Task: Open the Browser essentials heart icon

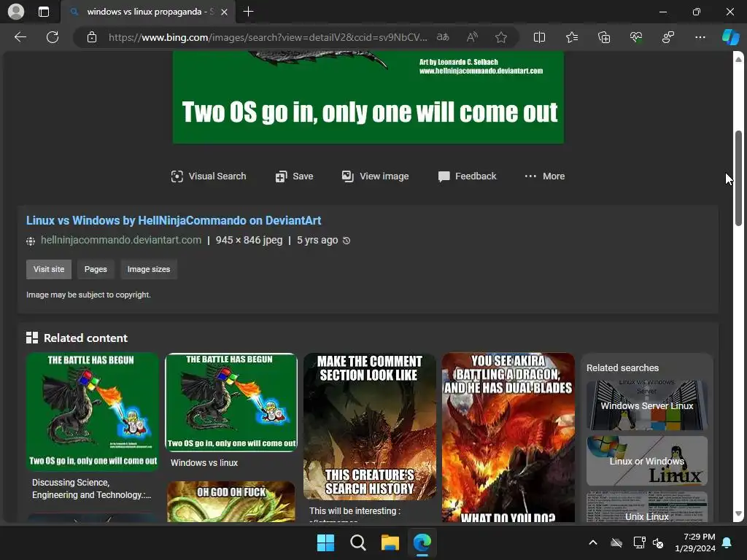Action: click(636, 37)
